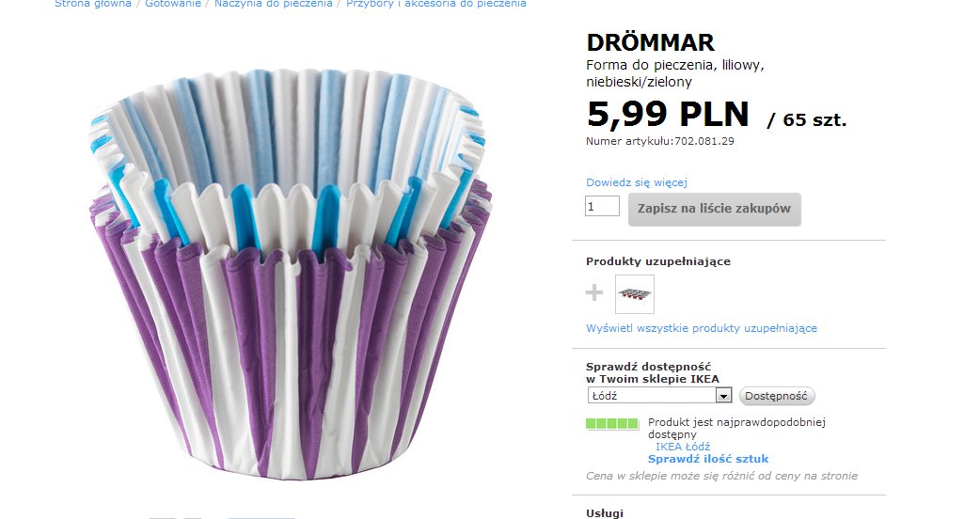
Task: Click the quantity input field
Action: pyautogui.click(x=602, y=206)
